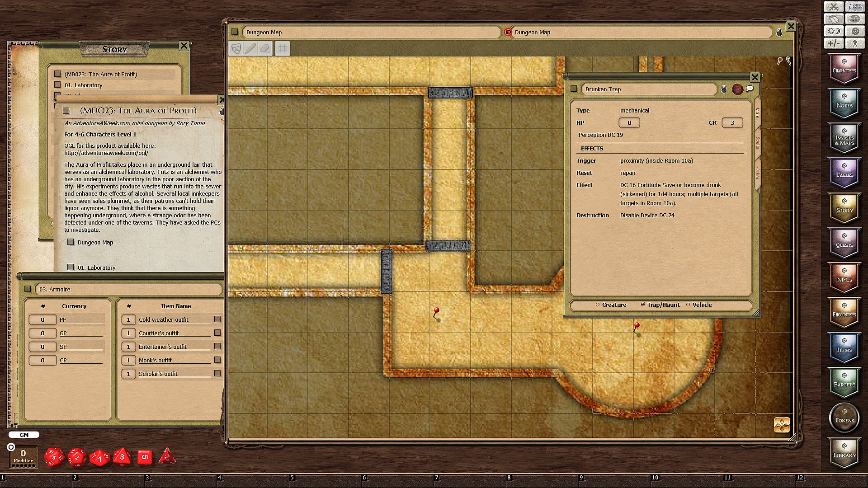Select the map eraser tool
868x488 pixels.
coord(265,48)
